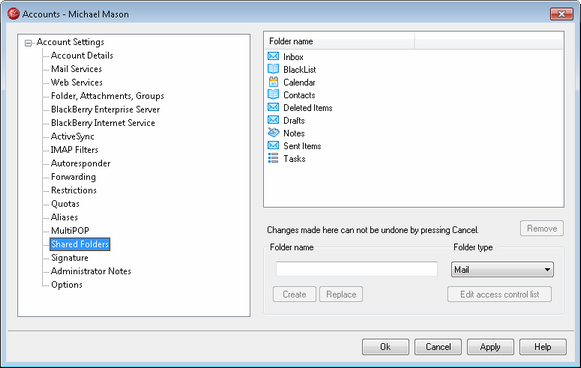Click the Folder name column header
This screenshot has height=368, width=581.
pos(340,41)
